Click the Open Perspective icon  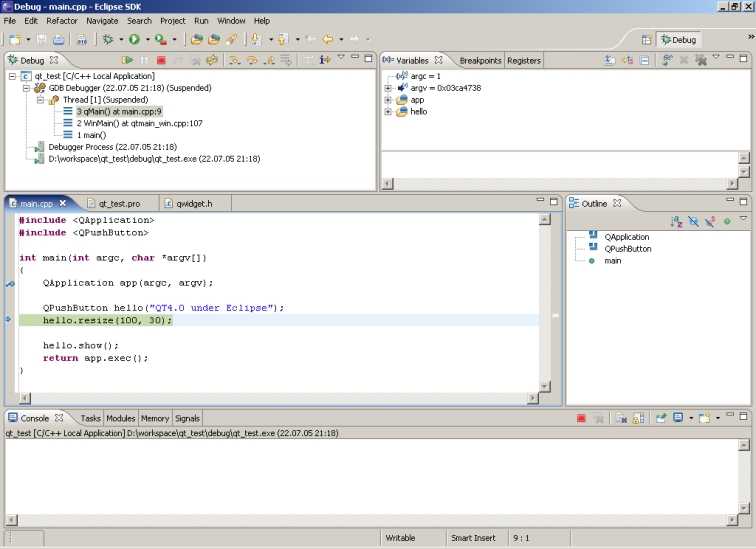click(x=646, y=40)
